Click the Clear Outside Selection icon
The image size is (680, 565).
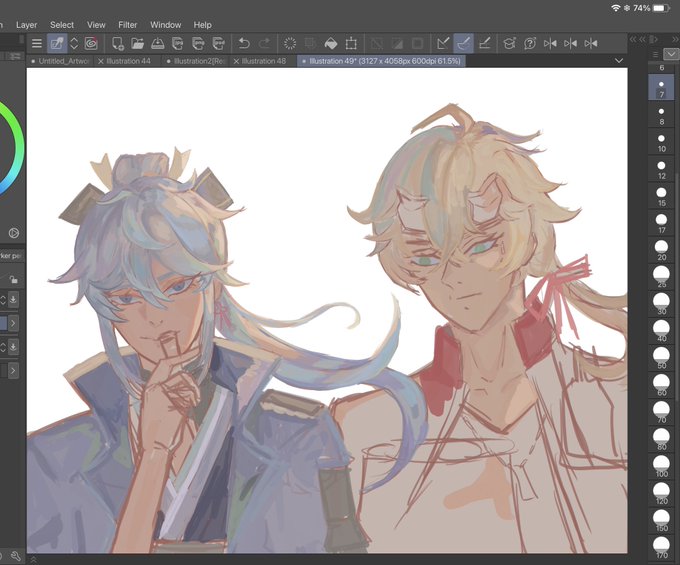(x=310, y=43)
